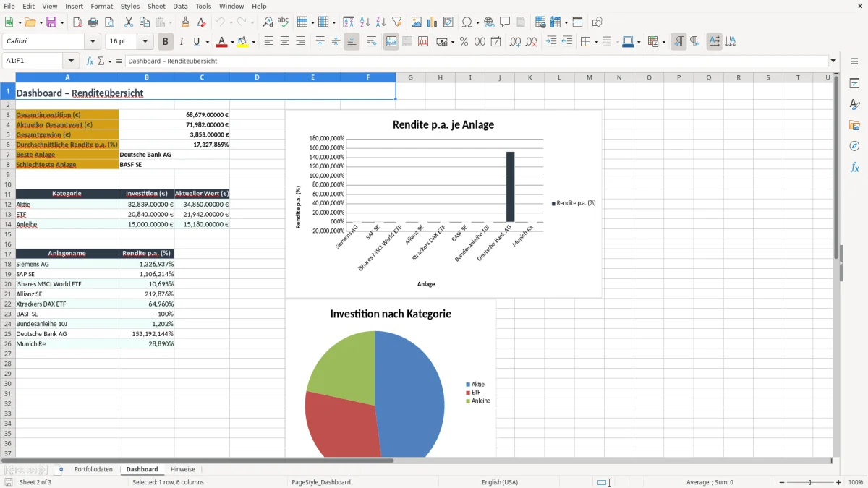The height and width of the screenshot is (488, 868).
Task: Open the font color dropdown arrow
Action: point(231,42)
